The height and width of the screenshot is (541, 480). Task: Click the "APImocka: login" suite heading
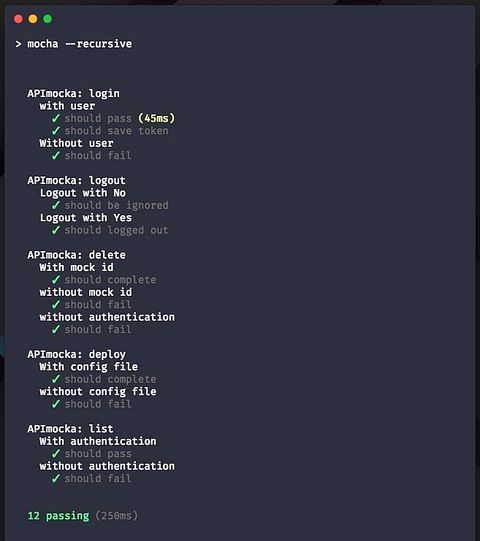click(x=74, y=94)
